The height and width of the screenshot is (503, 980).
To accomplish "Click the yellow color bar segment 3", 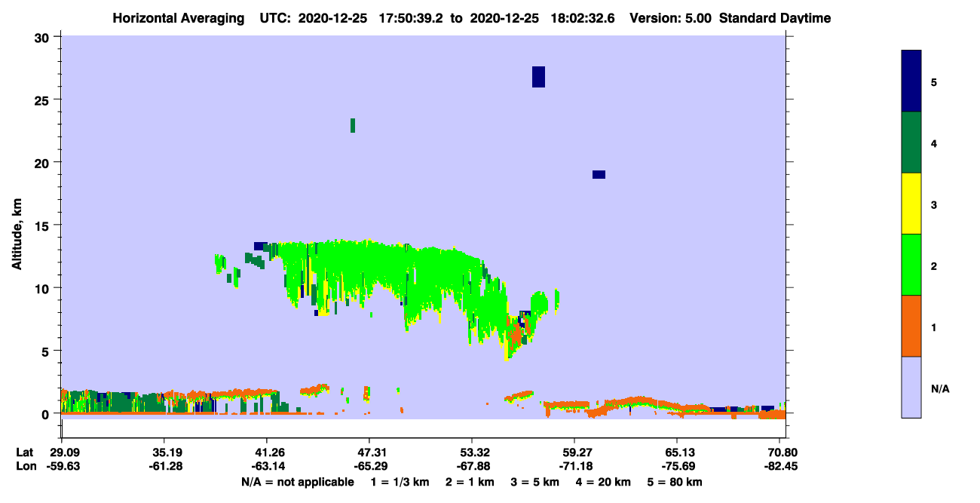I will click(x=911, y=204).
